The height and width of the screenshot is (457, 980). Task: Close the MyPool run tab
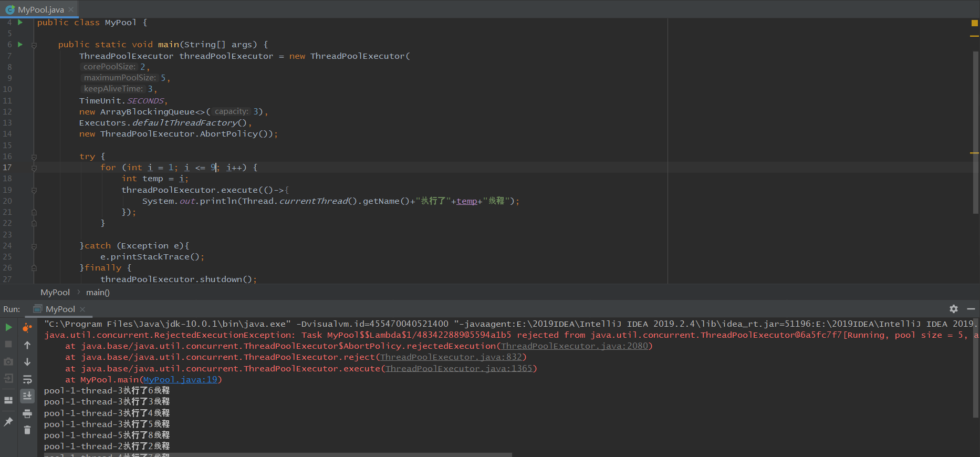point(82,309)
